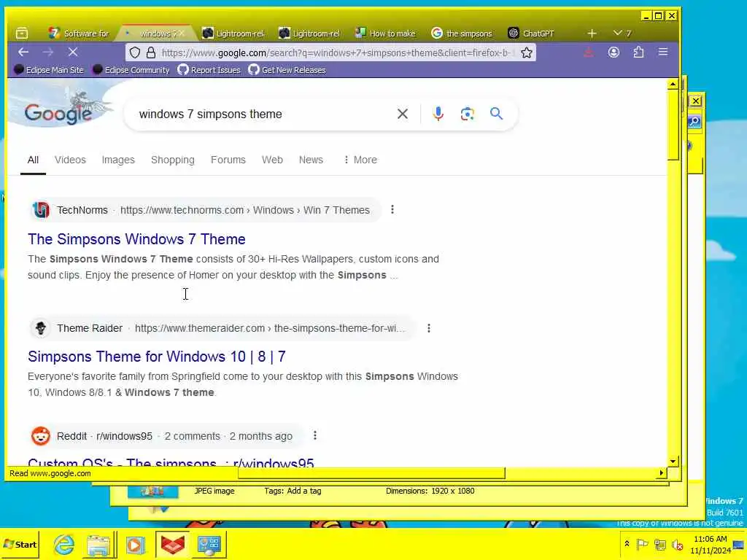Screen dimensions: 747x560
Task: Open TechNorms site breadcrumb link
Action: [205, 210]
